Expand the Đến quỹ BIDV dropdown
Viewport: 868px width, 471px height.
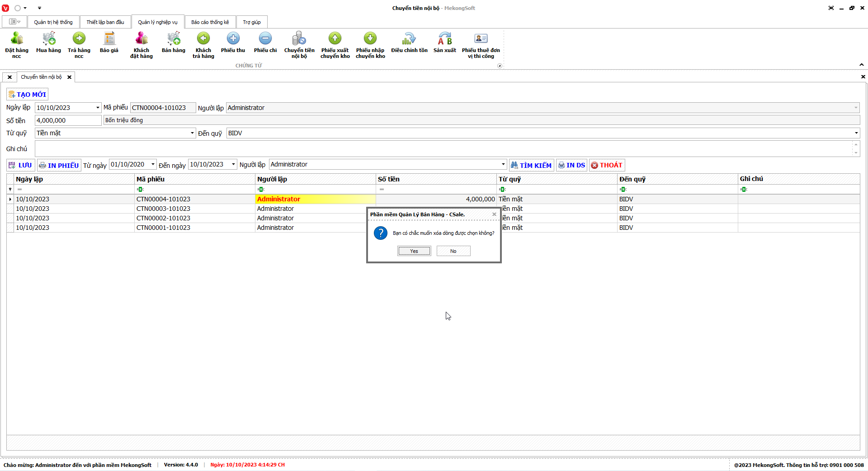[856, 133]
